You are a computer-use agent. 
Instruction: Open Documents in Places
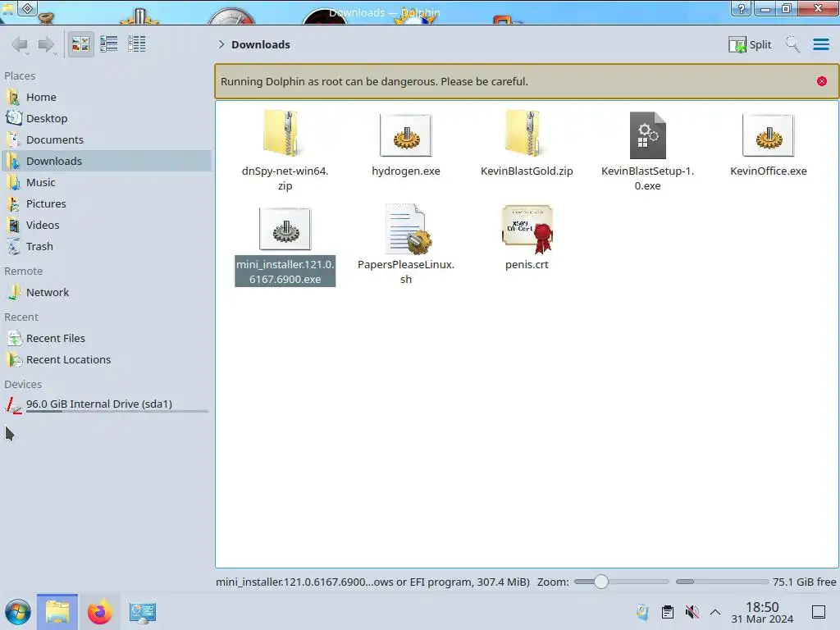point(107,139)
